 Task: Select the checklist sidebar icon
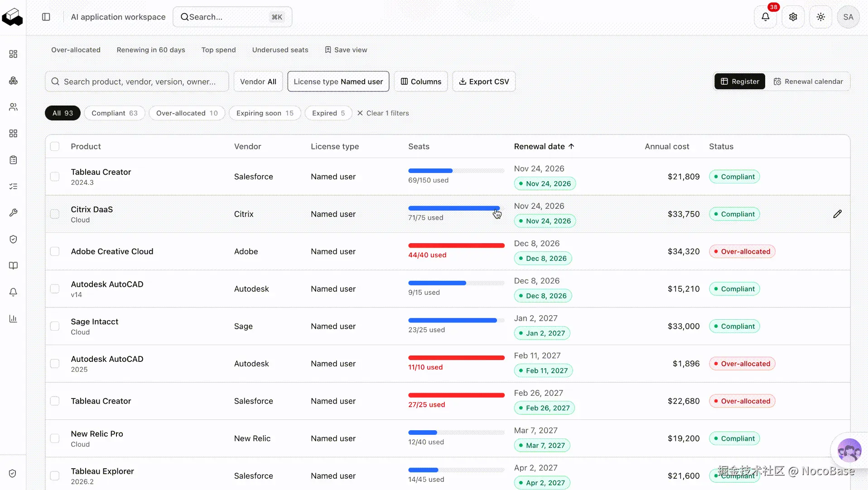pos(13,186)
